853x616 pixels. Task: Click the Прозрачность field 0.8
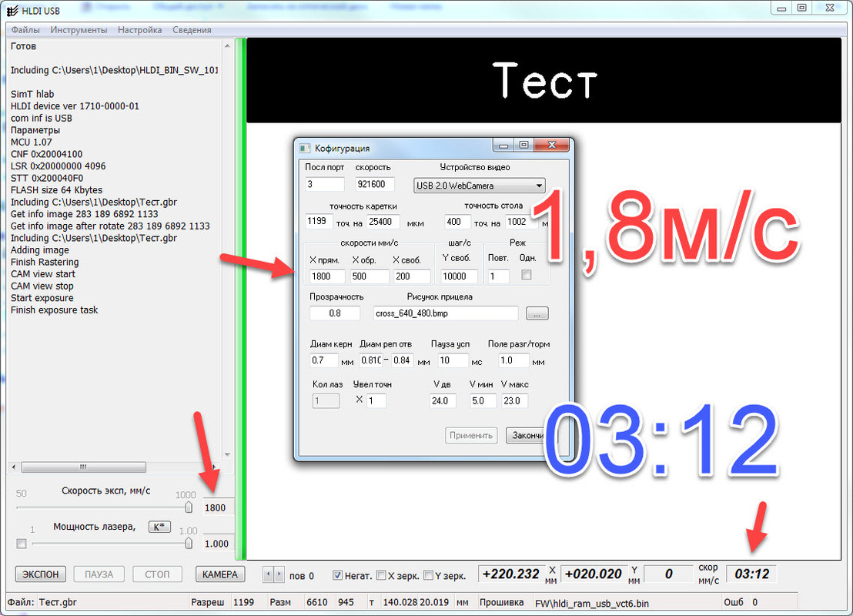pos(335,313)
